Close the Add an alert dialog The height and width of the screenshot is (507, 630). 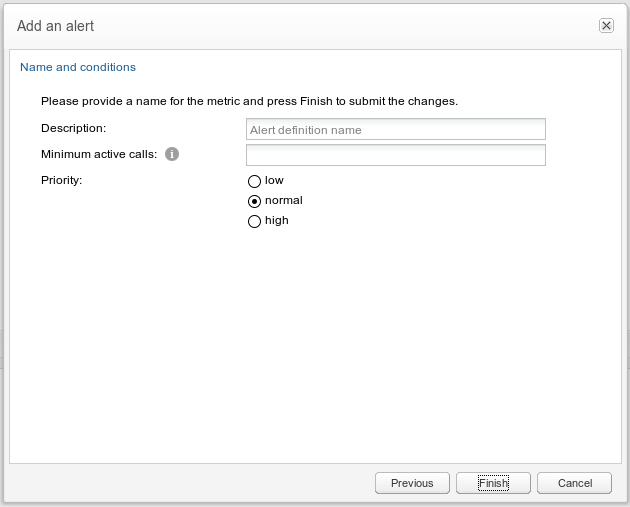[x=606, y=26]
